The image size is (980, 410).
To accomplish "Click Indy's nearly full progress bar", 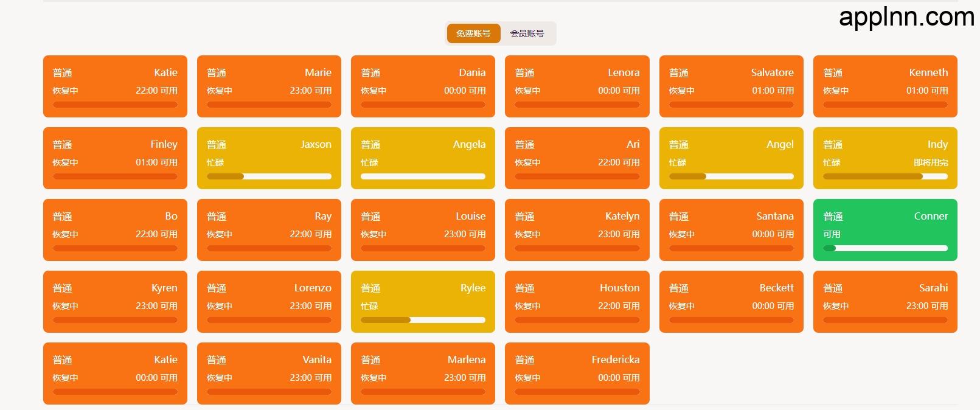I will tap(885, 176).
